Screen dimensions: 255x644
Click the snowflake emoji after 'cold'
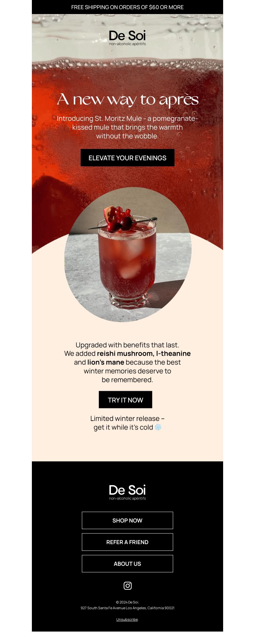click(158, 427)
